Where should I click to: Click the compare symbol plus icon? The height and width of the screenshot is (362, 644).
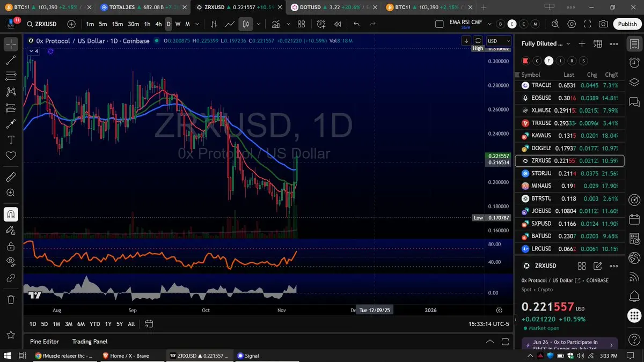[71, 24]
